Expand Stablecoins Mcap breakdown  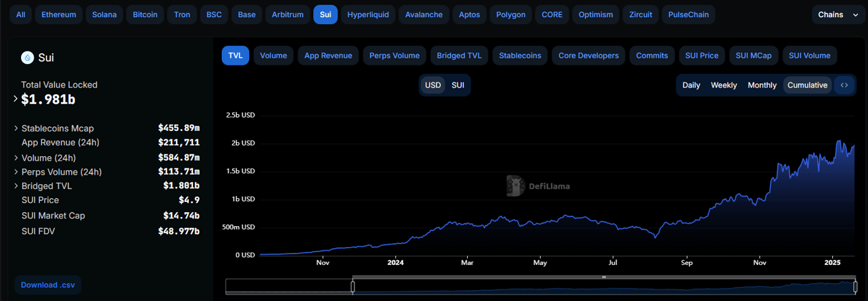(17, 128)
